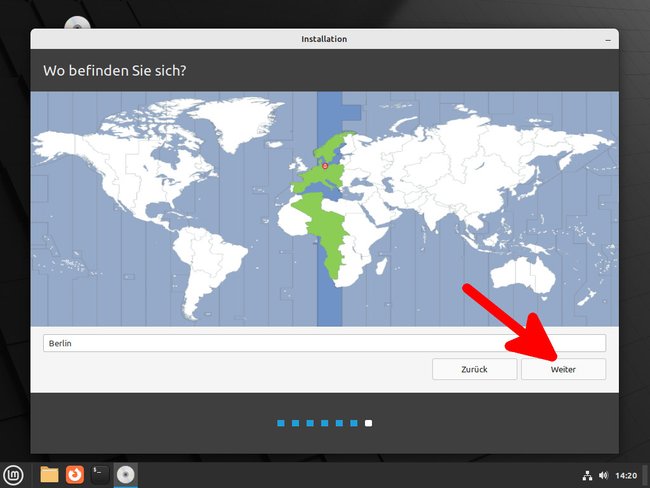The image size is (650, 488).
Task: Click the desktop install disc icon behind window
Action: [x=77, y=23]
